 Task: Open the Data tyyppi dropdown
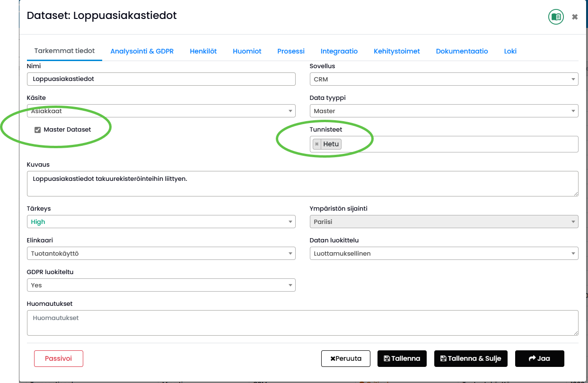(x=443, y=111)
